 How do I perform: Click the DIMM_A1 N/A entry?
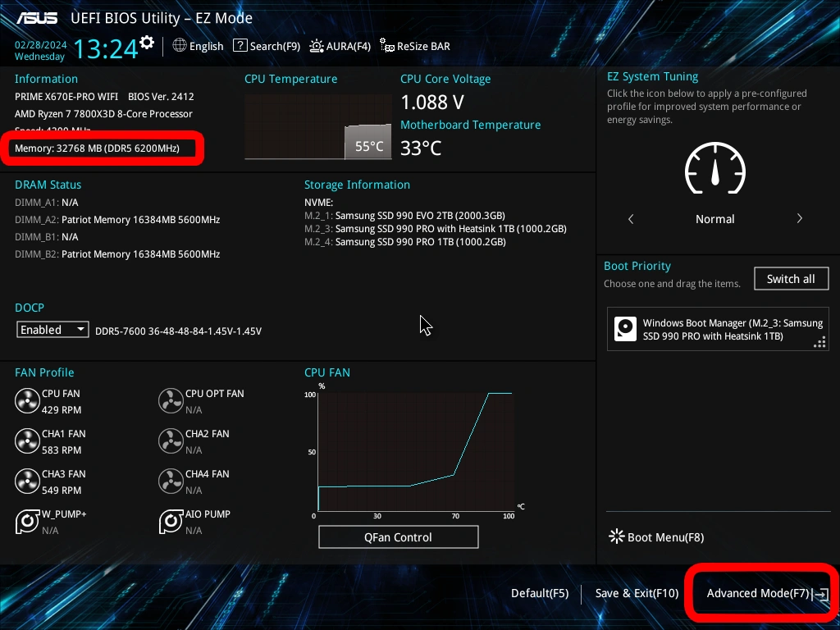(47, 203)
